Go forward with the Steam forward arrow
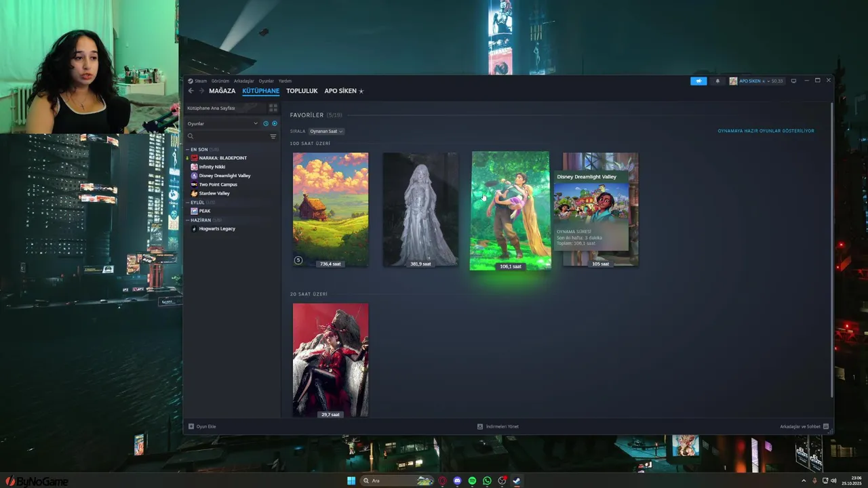 tap(201, 91)
